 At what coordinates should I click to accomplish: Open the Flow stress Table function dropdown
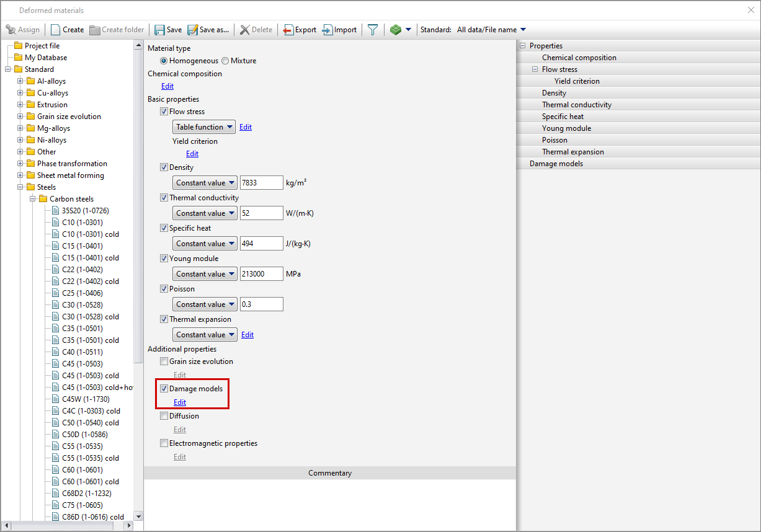pos(204,127)
